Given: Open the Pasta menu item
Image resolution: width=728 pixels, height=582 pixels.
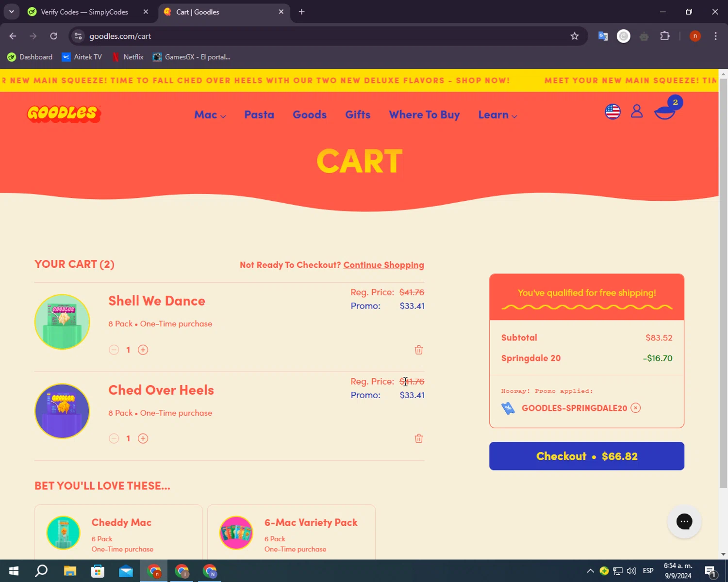Looking at the screenshot, I should [259, 115].
